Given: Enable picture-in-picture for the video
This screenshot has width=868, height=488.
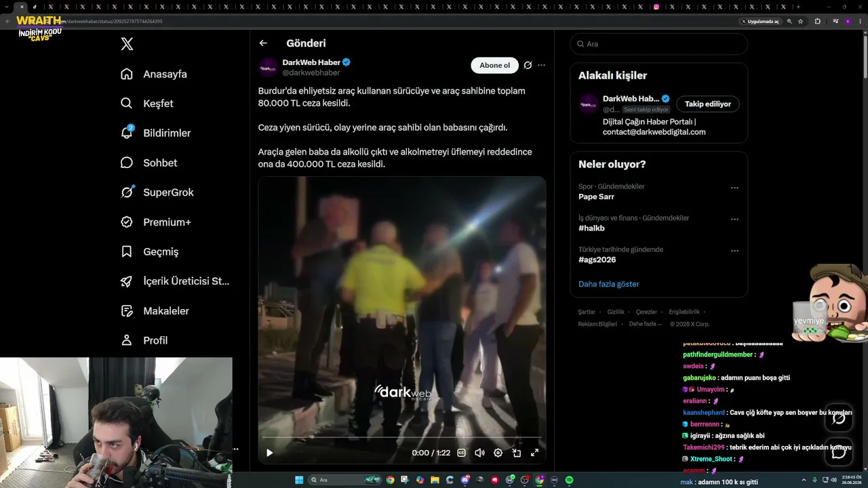Looking at the screenshot, I should pos(516,453).
